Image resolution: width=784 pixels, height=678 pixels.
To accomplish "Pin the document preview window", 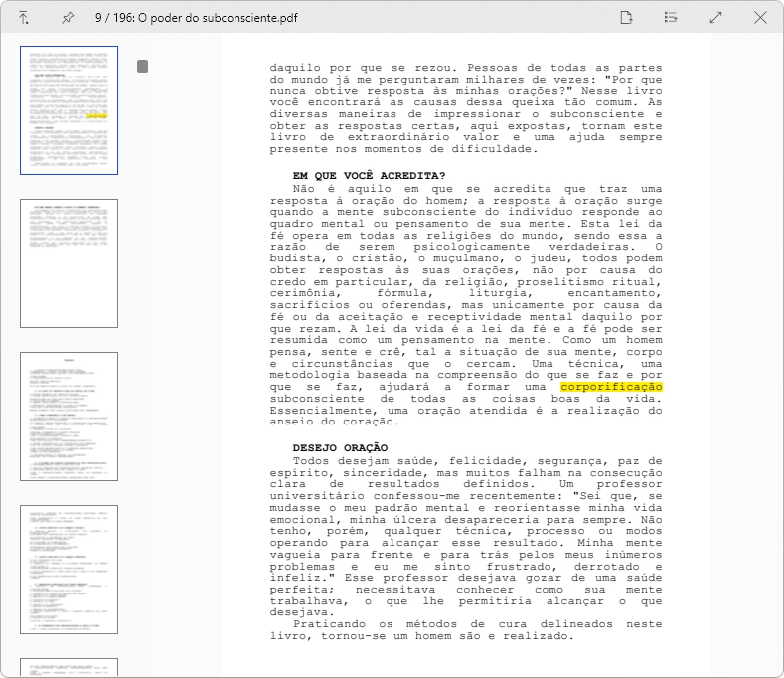I will [68, 18].
